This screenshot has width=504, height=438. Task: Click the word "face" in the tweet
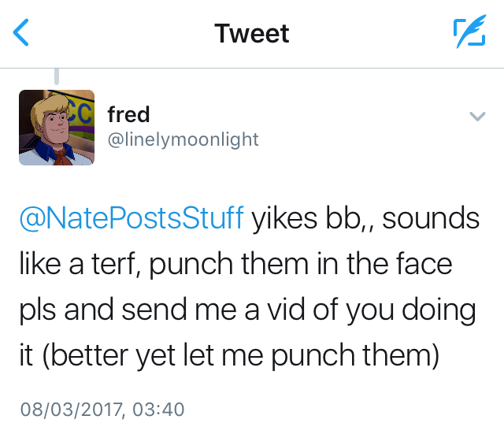pyautogui.click(x=420, y=264)
